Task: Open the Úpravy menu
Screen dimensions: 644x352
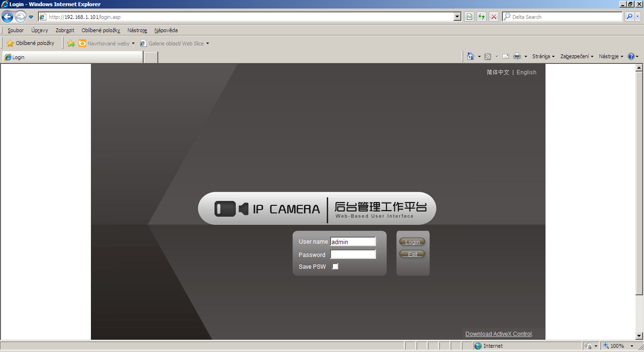Action: coord(39,30)
